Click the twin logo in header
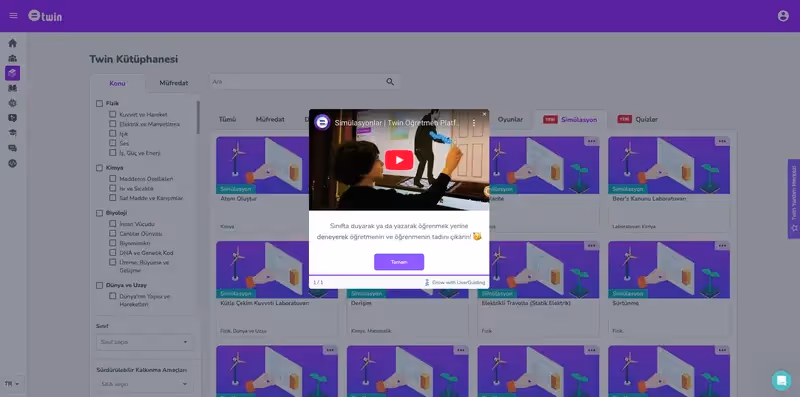Image resolution: width=800 pixels, height=397 pixels. pos(45,16)
